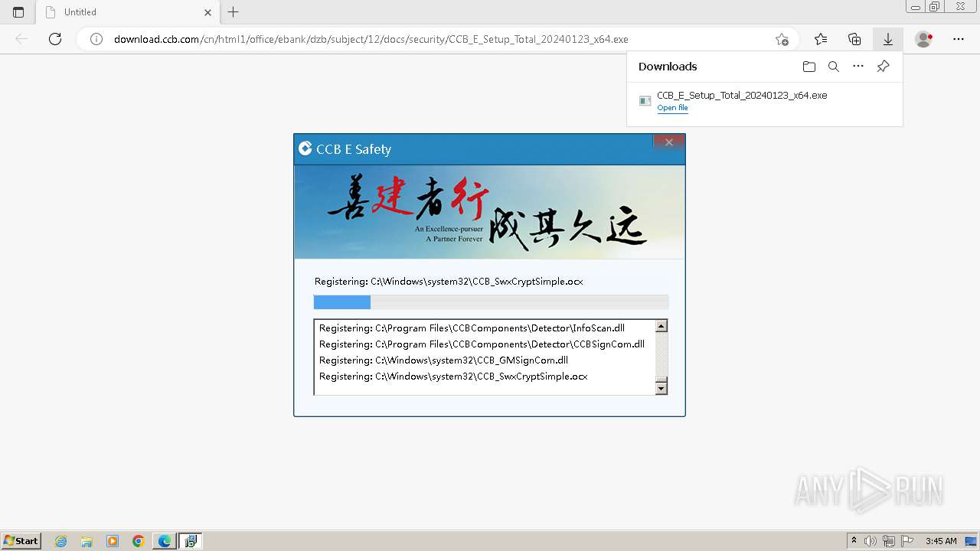Search downloads magnifier icon

tap(834, 67)
